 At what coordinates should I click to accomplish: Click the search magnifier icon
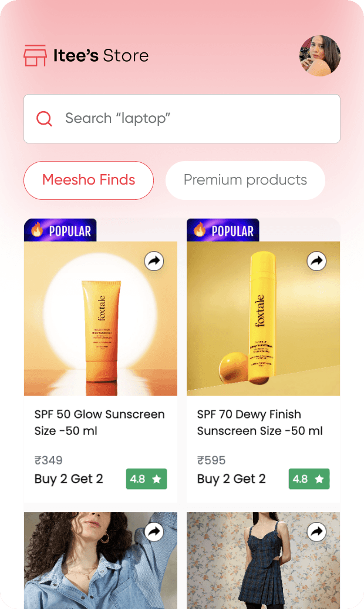click(x=44, y=119)
